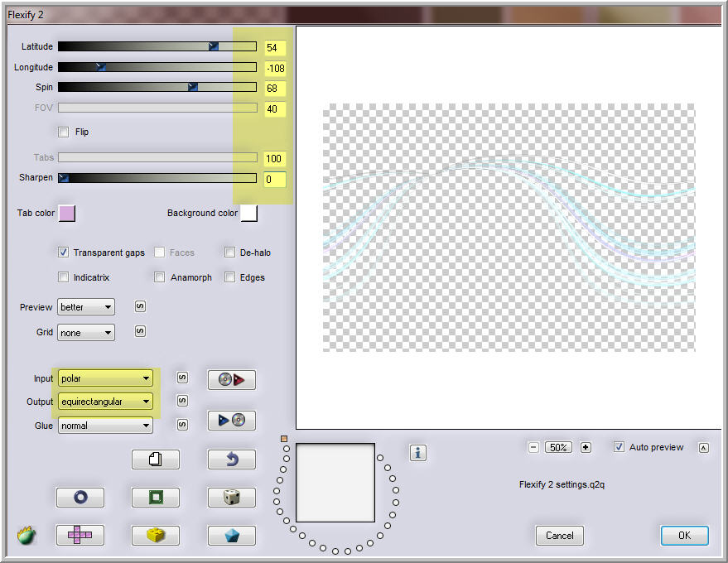Click the Sharpen value field
This screenshot has height=563, width=728.
coord(275,180)
